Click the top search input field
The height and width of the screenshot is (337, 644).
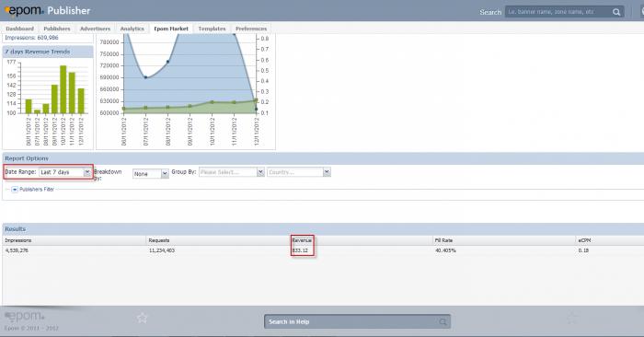tap(558, 12)
